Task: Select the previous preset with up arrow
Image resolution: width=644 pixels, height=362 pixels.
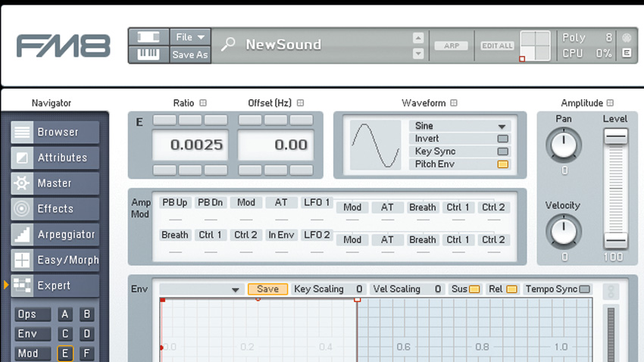Action: pyautogui.click(x=417, y=38)
